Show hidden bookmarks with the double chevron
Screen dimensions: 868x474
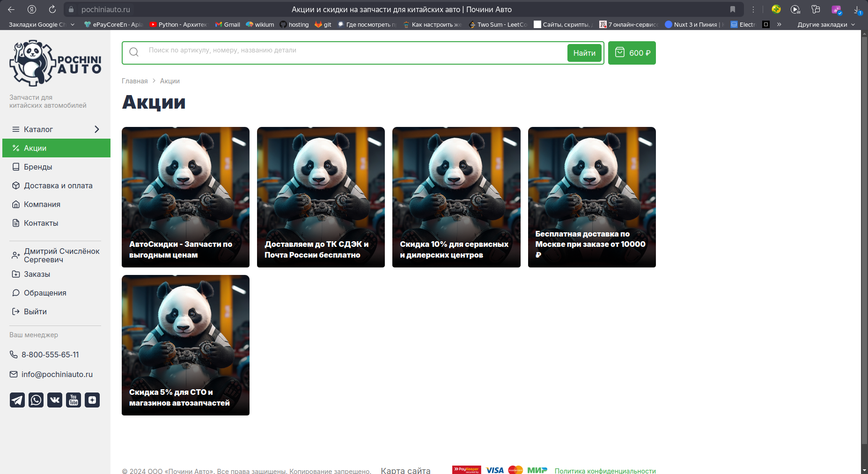[x=779, y=24]
